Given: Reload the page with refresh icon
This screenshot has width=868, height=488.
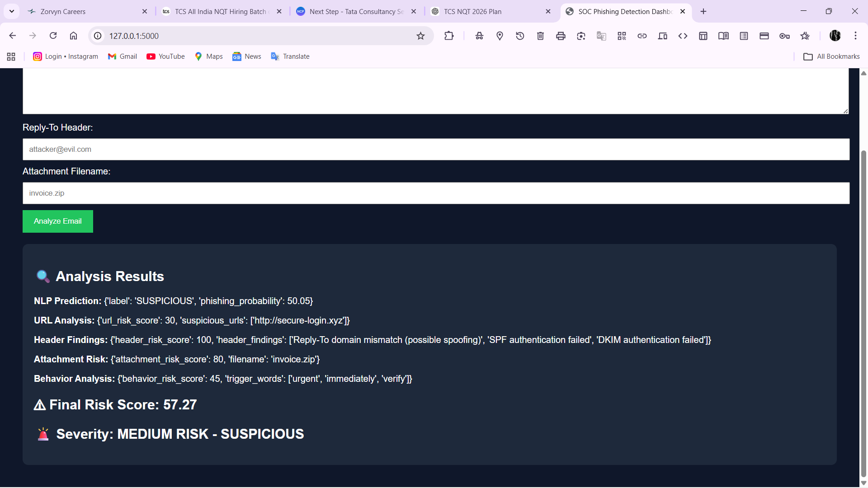Looking at the screenshot, I should tap(53, 36).
